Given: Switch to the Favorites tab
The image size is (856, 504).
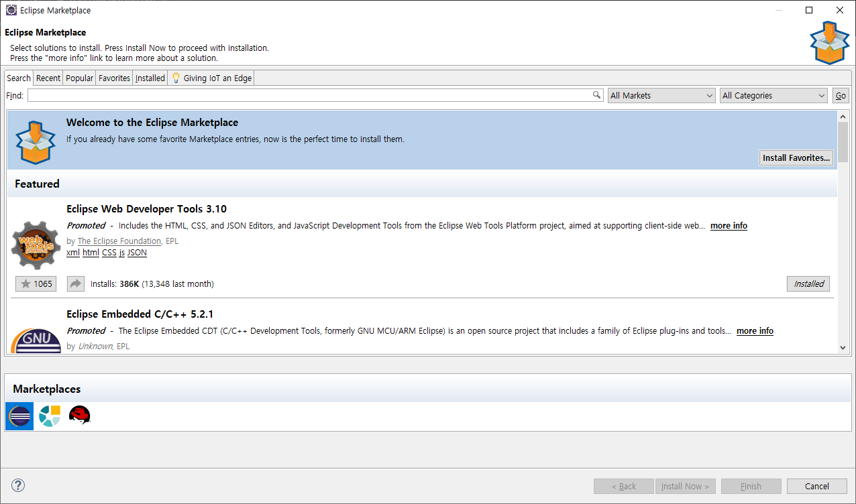Looking at the screenshot, I should pos(115,78).
